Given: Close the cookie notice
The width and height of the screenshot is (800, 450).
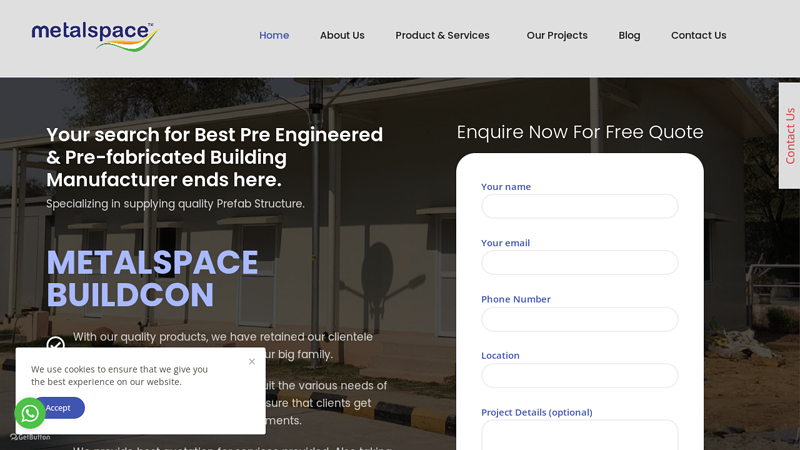Looking at the screenshot, I should click(252, 361).
